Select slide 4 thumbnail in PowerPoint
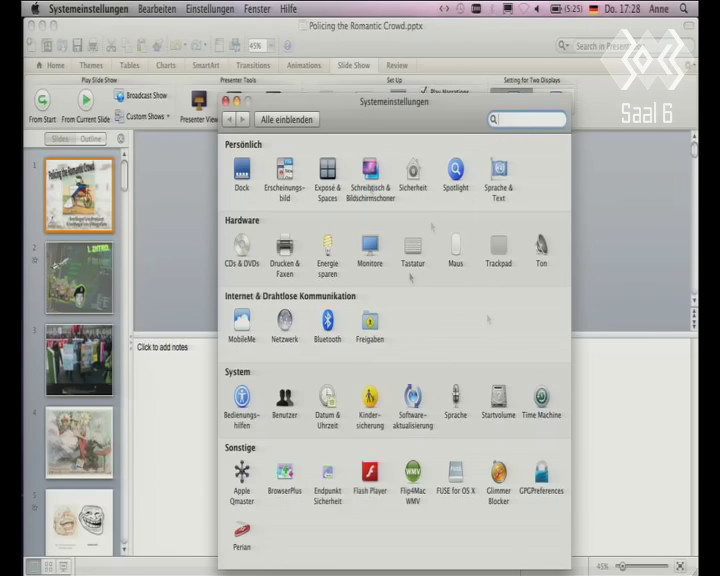 pyautogui.click(x=79, y=442)
